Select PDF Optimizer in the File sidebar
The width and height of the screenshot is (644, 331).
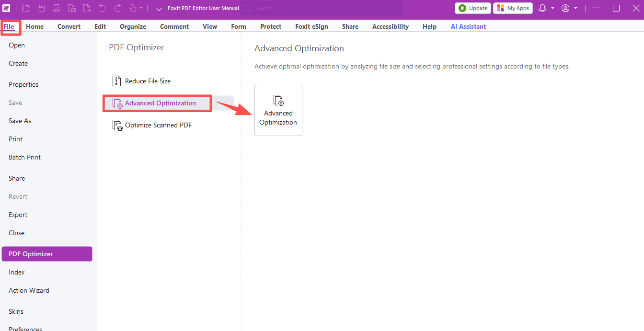tap(47, 254)
